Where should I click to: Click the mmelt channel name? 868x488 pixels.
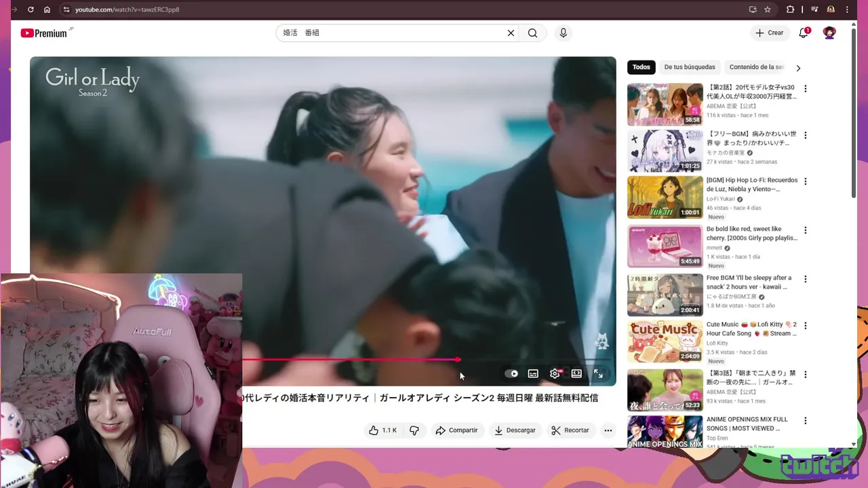pos(714,248)
